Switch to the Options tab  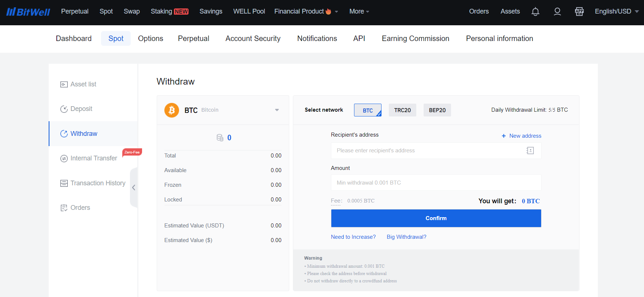click(x=150, y=38)
